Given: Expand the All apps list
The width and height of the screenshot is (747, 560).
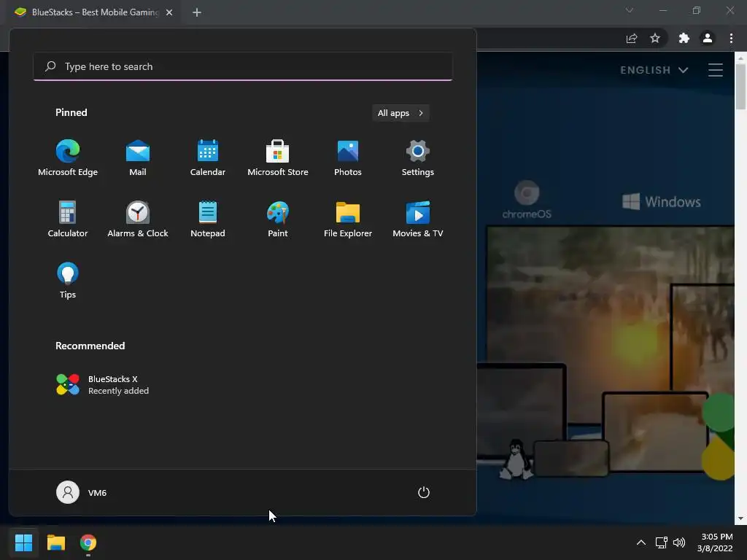Looking at the screenshot, I should 400,113.
